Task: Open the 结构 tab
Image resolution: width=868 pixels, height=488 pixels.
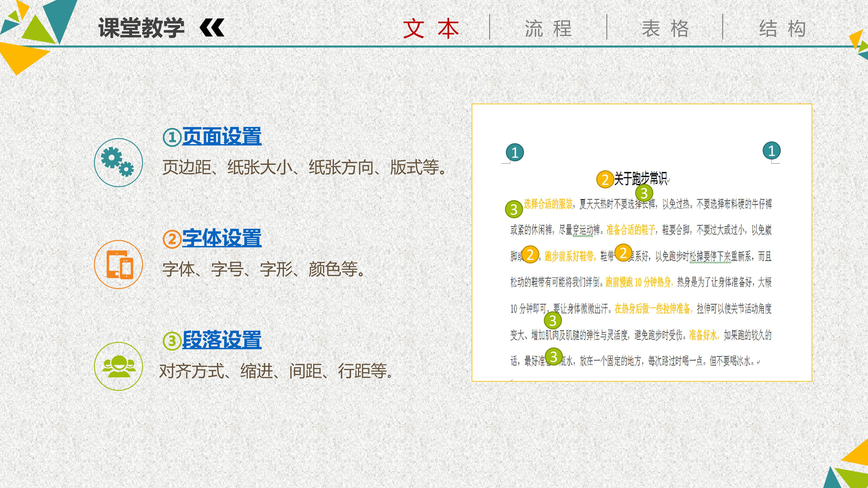Action: 782,28
